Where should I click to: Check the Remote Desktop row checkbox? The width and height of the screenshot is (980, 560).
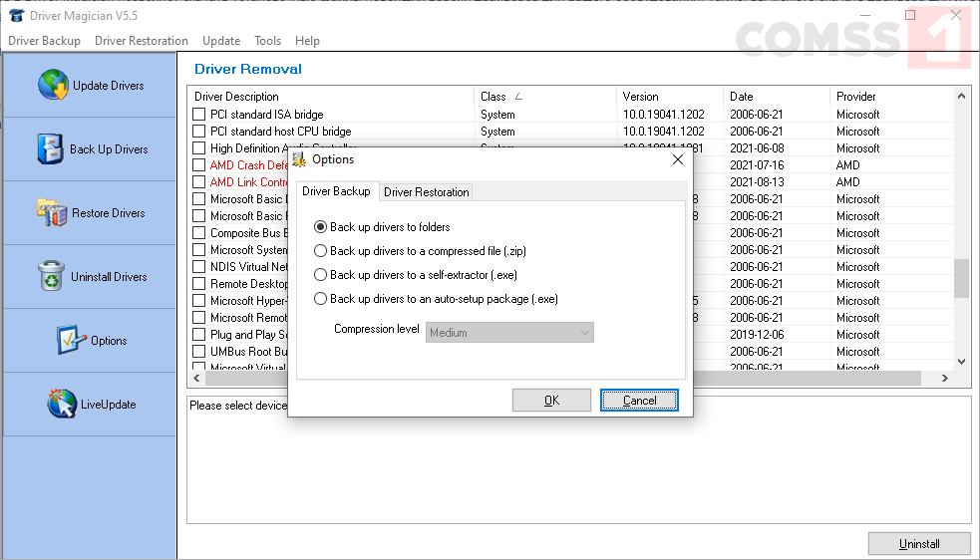(x=198, y=283)
